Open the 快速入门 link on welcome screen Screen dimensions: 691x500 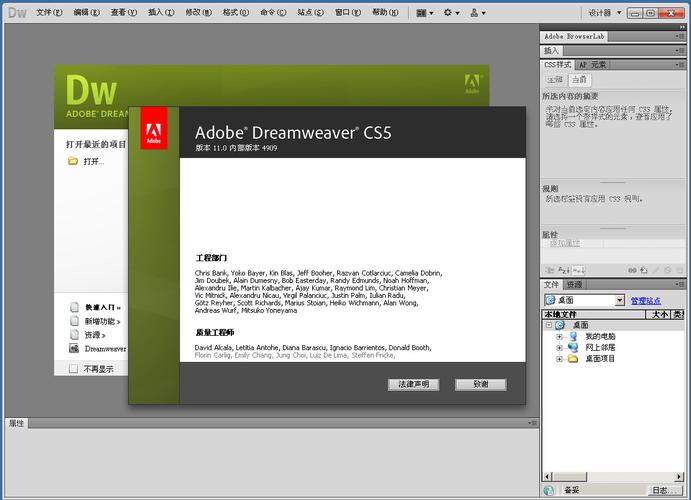coord(103,307)
